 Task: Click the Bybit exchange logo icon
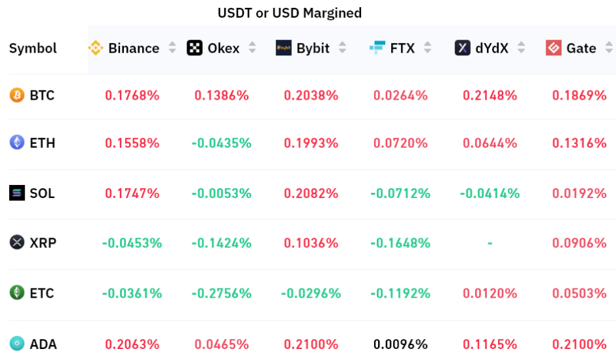point(284,48)
